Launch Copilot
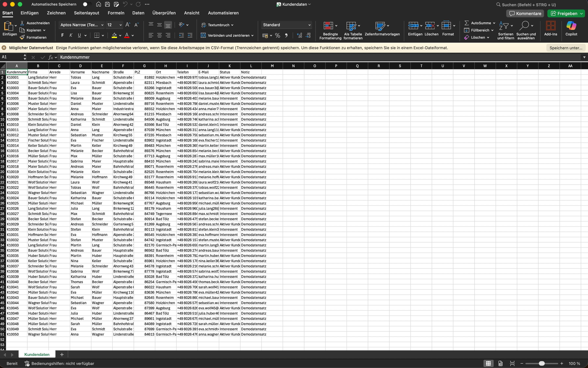 click(571, 29)
